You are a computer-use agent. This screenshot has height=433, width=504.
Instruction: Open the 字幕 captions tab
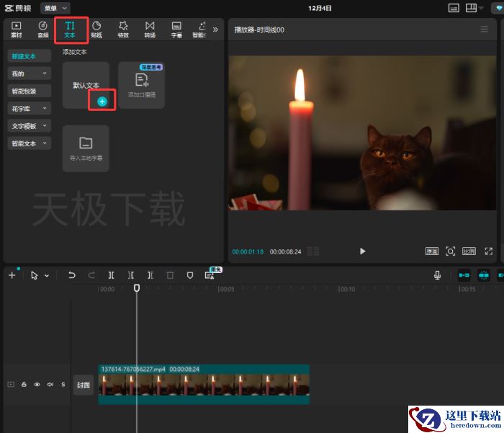tap(176, 30)
